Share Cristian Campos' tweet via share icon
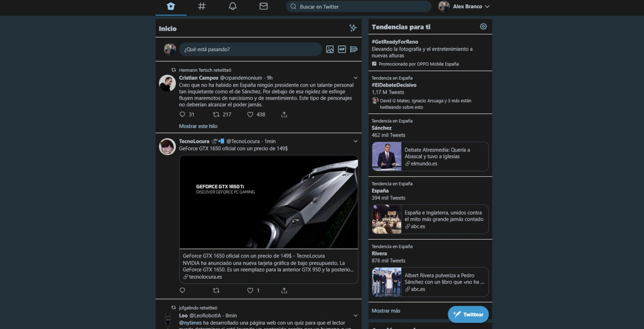 pyautogui.click(x=284, y=114)
